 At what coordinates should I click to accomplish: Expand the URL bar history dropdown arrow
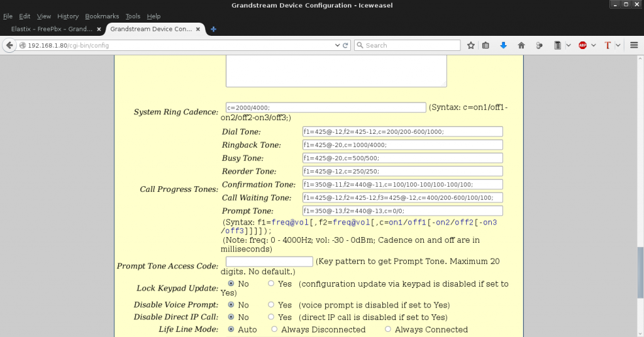[x=337, y=45]
